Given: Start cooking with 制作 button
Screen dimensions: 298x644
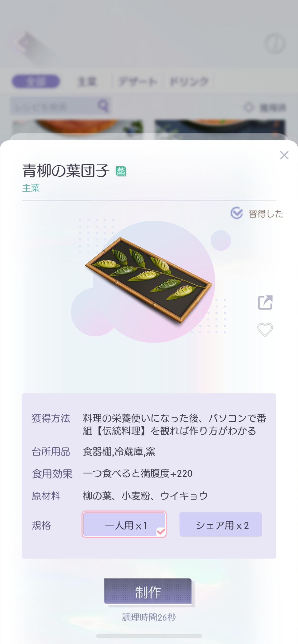Looking at the screenshot, I should point(148,591).
